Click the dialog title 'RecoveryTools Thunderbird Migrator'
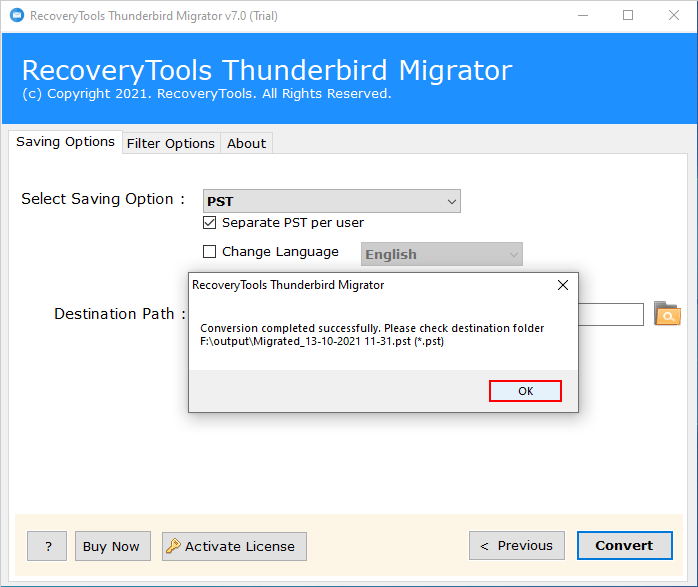 288,285
